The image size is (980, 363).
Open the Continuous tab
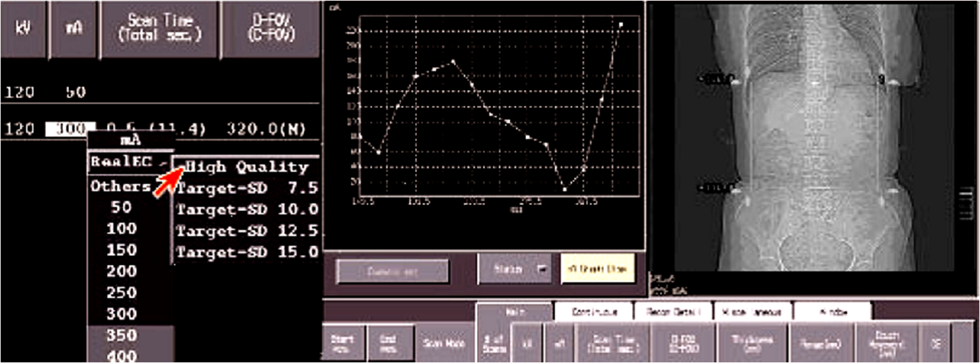click(x=594, y=312)
